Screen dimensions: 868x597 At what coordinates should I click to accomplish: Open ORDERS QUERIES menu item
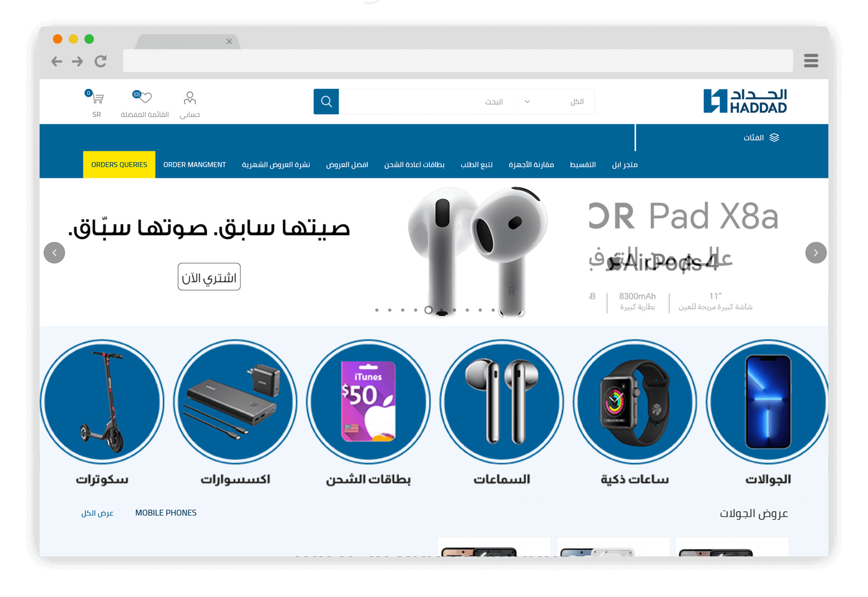pyautogui.click(x=119, y=165)
